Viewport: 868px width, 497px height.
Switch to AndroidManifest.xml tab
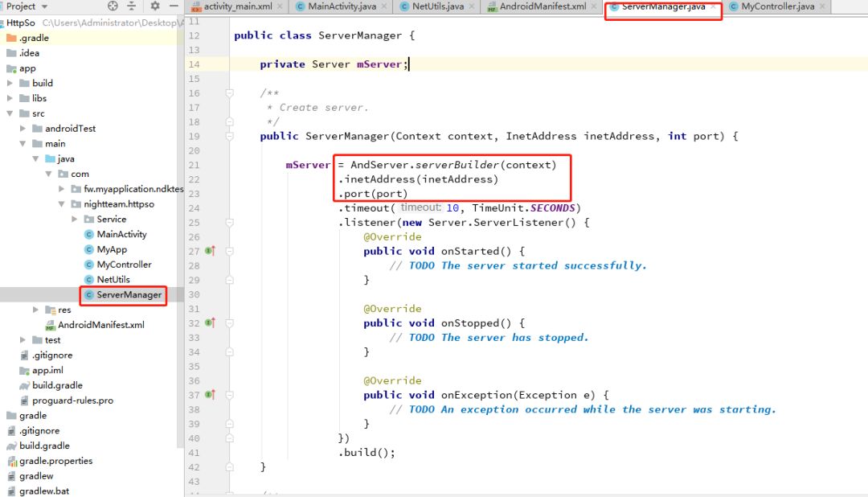click(542, 6)
